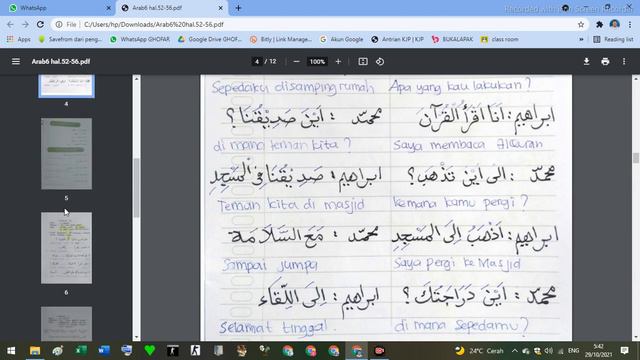Image resolution: width=640 pixels, height=360 pixels.
Task: Open the WhatsApp GHOFAR bookmark
Action: pyautogui.click(x=140, y=39)
